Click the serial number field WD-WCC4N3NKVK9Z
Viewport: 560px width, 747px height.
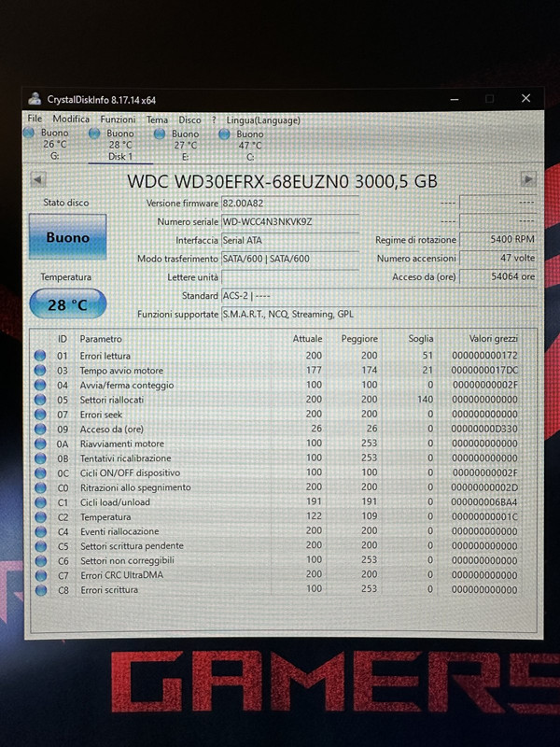[x=290, y=221]
